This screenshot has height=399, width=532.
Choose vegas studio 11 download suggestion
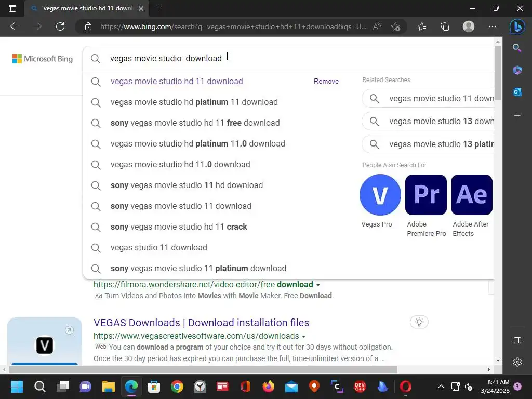(x=158, y=248)
